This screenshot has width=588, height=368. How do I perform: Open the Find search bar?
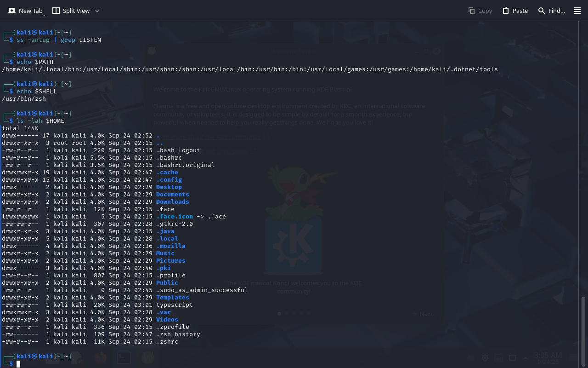point(551,11)
